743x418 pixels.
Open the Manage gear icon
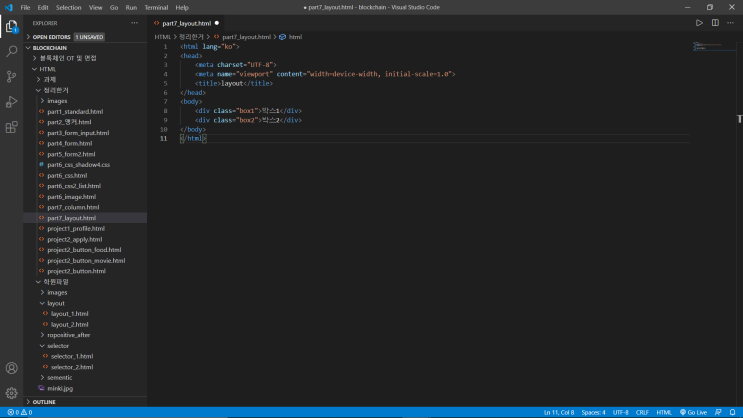pos(11,393)
